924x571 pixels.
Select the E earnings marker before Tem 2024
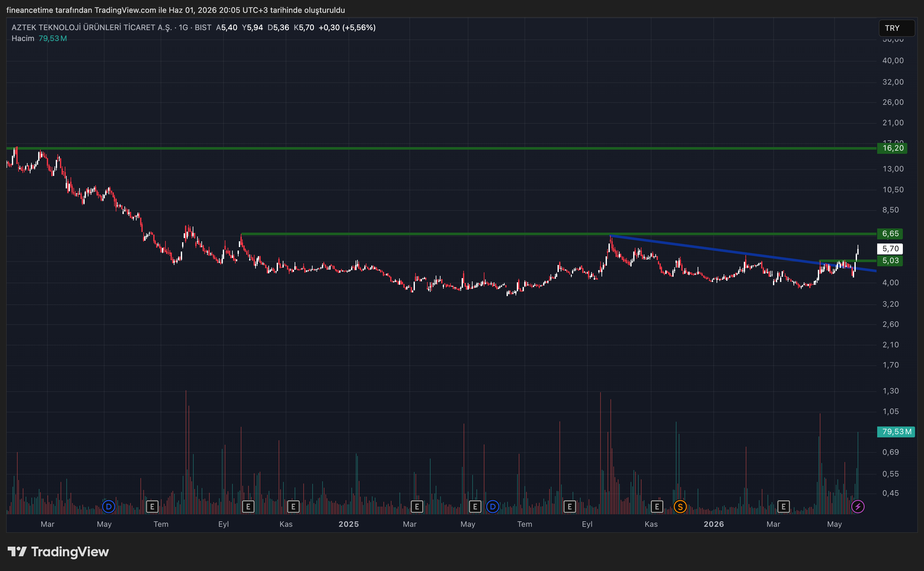click(x=152, y=506)
